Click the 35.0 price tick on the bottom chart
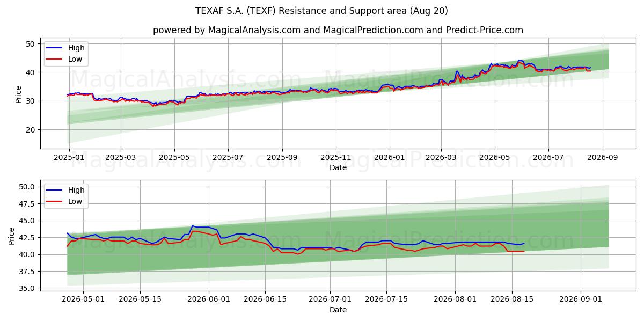Viewport: 644px width, 322px height. click(27, 288)
